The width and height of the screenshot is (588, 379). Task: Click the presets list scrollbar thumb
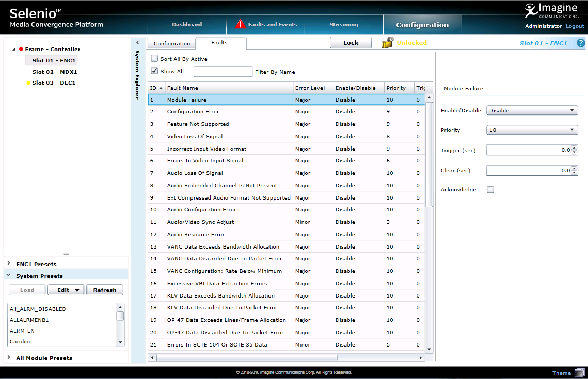point(120,316)
